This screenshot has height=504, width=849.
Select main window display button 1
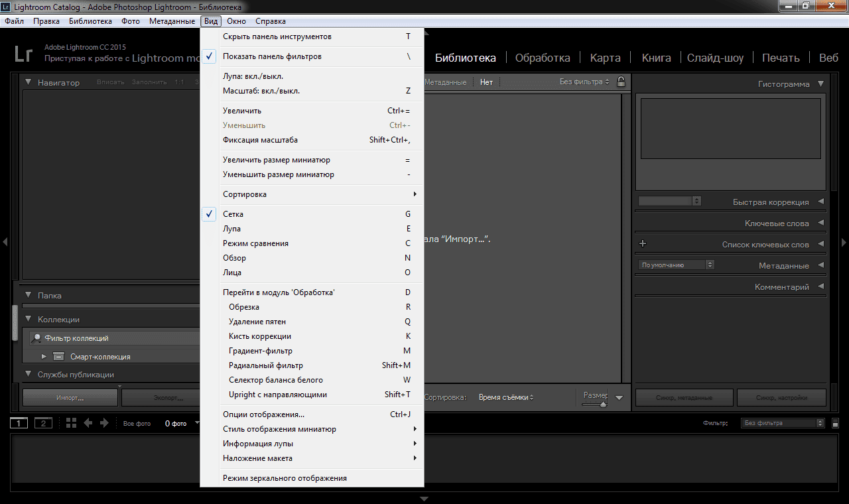coord(19,423)
